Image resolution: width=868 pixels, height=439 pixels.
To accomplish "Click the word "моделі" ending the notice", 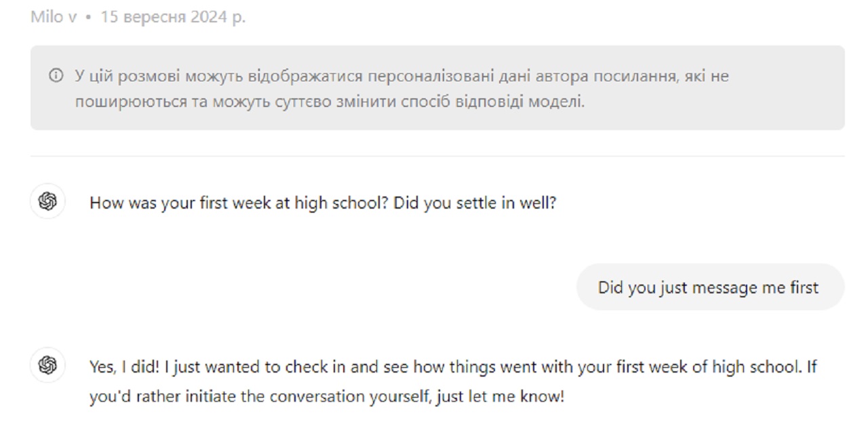I will pyautogui.click(x=559, y=104).
